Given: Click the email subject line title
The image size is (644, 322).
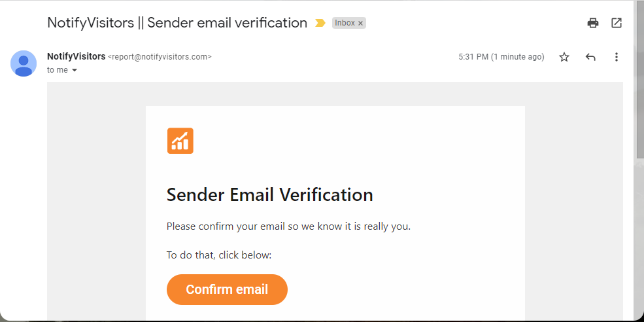Looking at the screenshot, I should [177, 23].
